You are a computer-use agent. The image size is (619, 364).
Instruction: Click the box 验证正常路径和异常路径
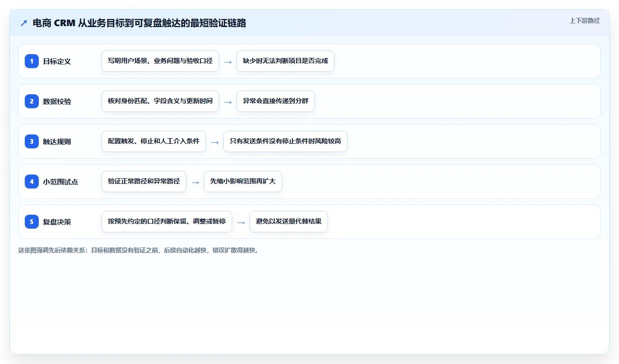click(144, 182)
